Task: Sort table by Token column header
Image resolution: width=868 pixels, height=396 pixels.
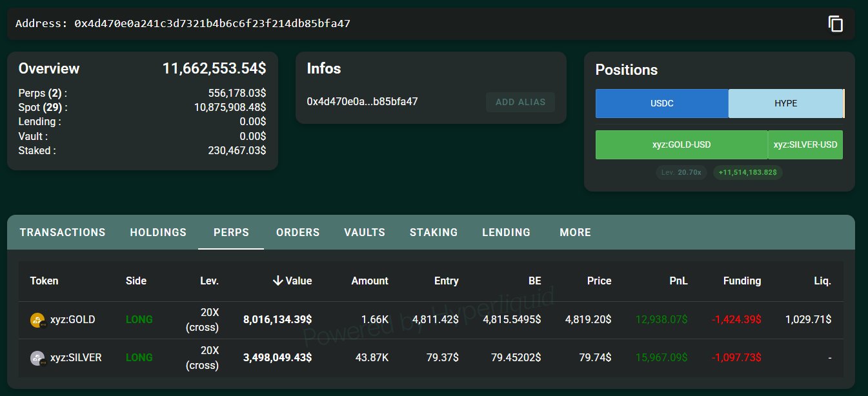Action: tap(44, 281)
